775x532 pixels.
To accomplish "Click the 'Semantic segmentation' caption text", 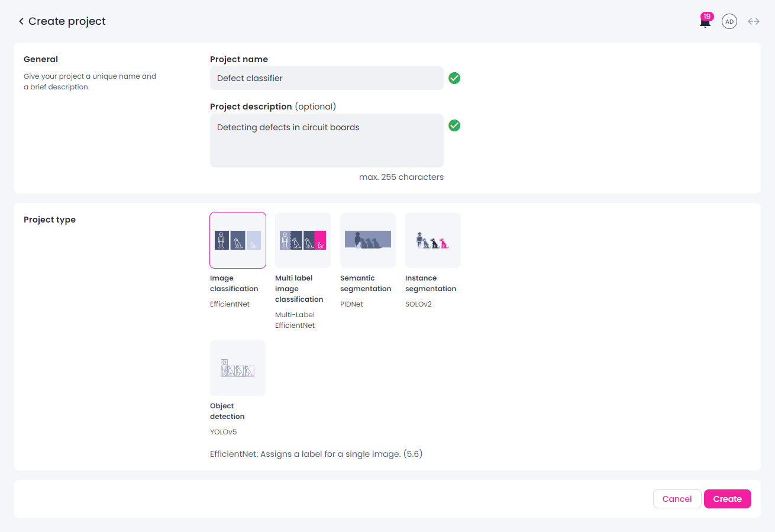I will pos(366,283).
